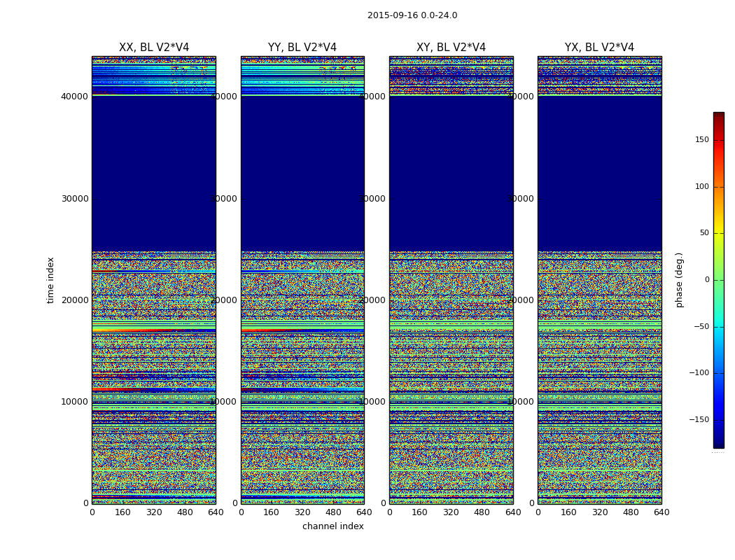
Task: Click the 320 x-tick under the XY plot
Action: coord(451,512)
